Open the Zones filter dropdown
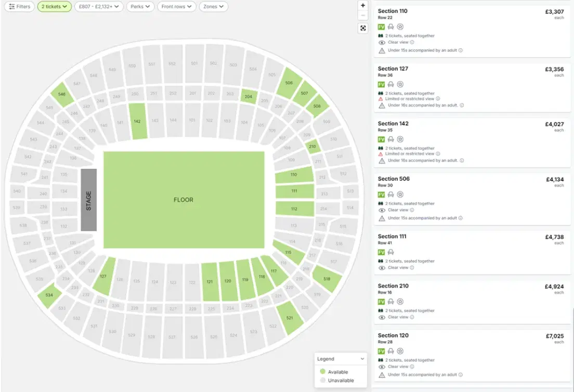 (x=213, y=7)
